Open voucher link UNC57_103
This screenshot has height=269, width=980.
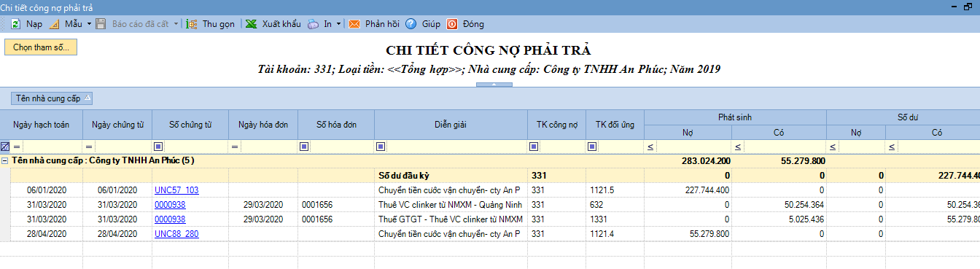[x=176, y=190]
